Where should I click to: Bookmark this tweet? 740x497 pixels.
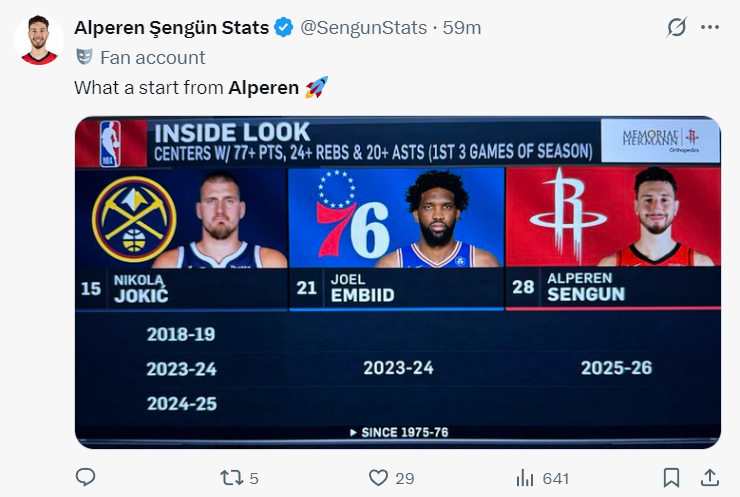tap(672, 478)
